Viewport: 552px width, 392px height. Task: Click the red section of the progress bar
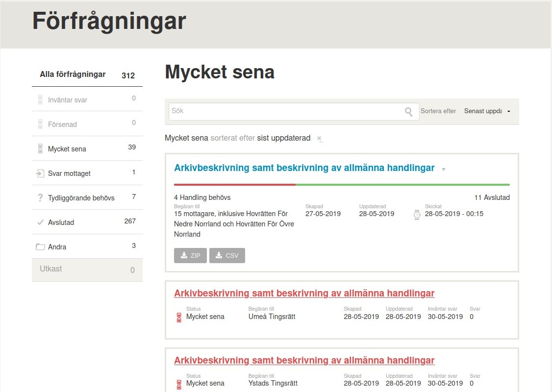tap(235, 184)
